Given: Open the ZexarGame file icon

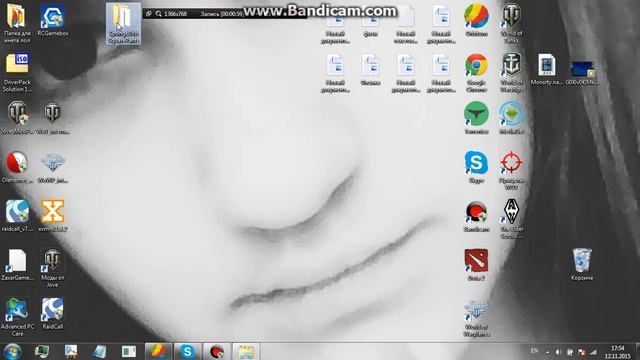Looking at the screenshot, I should (17, 265).
